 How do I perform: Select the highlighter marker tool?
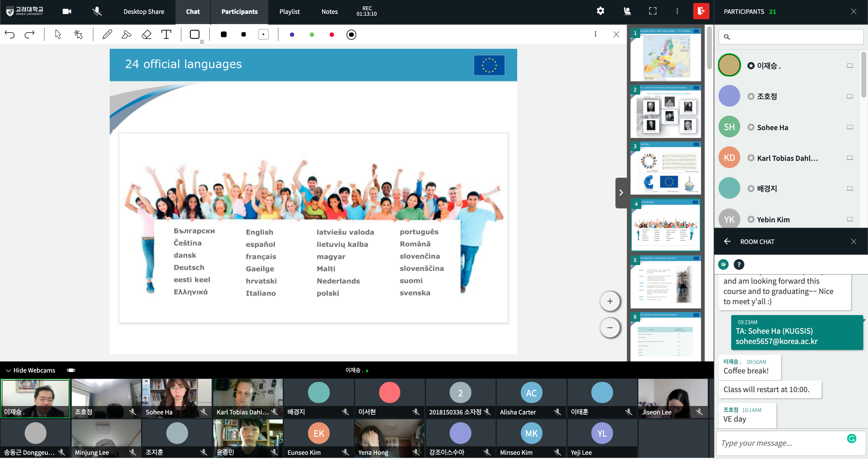126,34
